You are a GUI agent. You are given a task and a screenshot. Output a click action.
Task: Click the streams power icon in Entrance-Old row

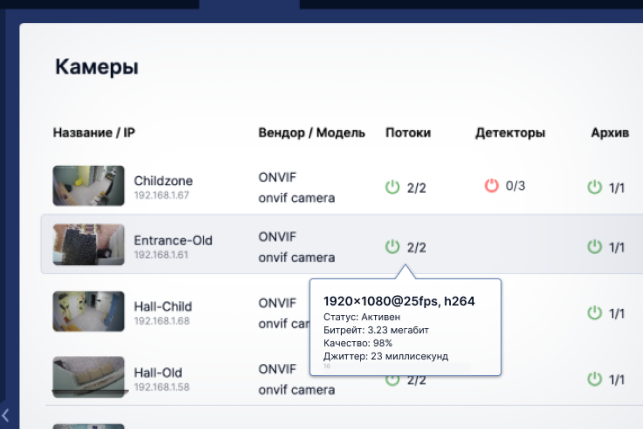393,247
